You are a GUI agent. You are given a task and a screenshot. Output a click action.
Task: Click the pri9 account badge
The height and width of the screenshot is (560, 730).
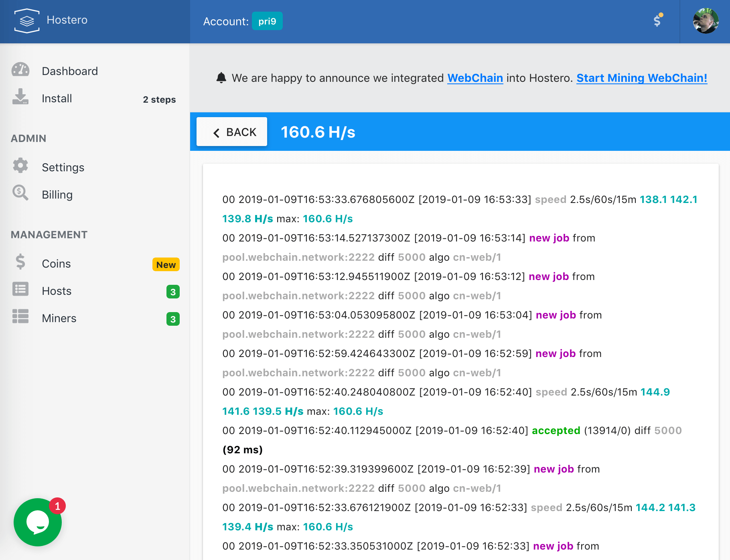coord(267,21)
